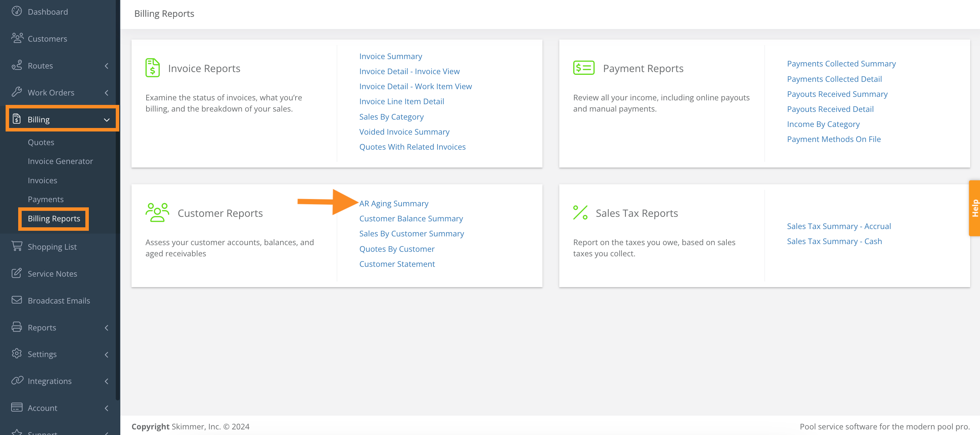This screenshot has width=980, height=435.
Task: Open Broadcast Emails menu item
Action: [59, 300]
